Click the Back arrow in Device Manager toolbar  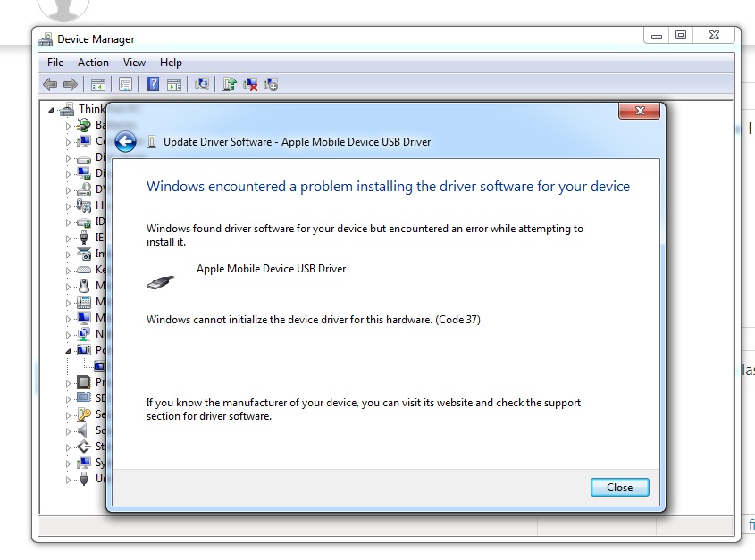pos(50,85)
